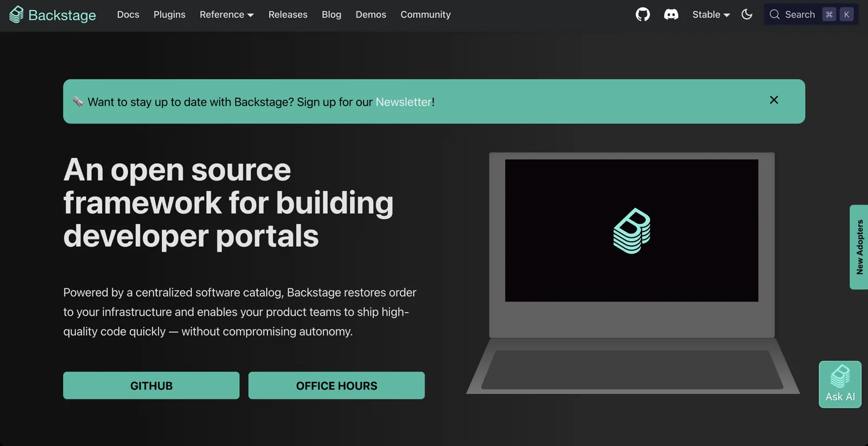Open the Blog section
The height and width of the screenshot is (446, 868).
(331, 15)
